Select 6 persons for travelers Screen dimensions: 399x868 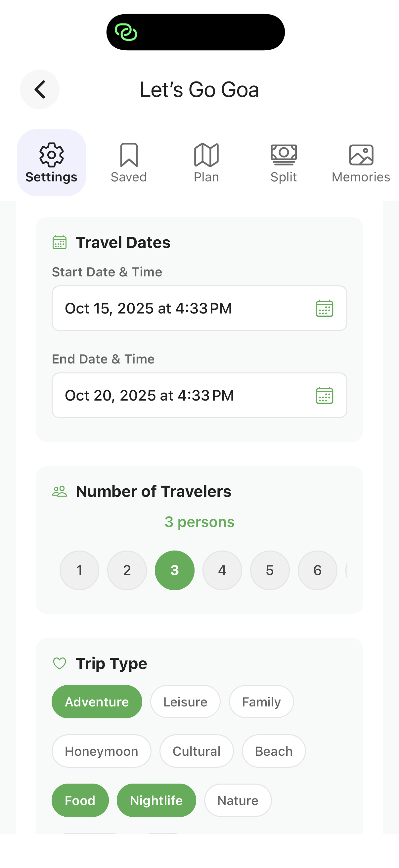[317, 570]
